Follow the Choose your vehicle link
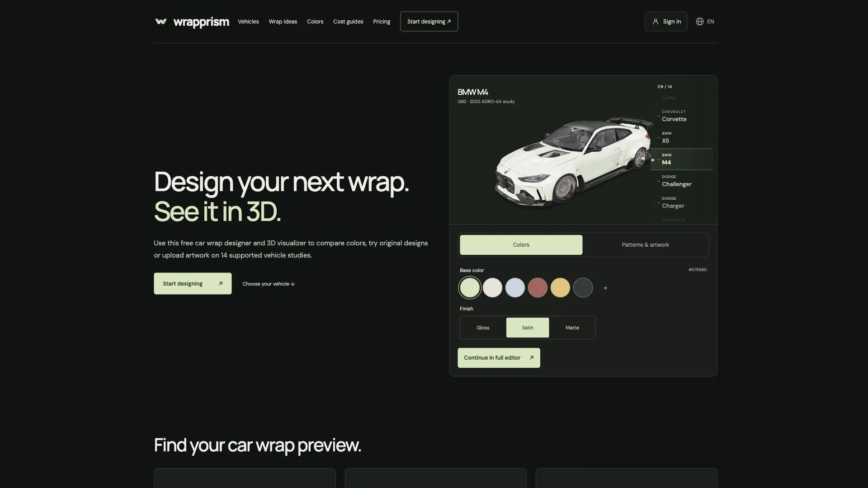The image size is (868, 488). 269,284
